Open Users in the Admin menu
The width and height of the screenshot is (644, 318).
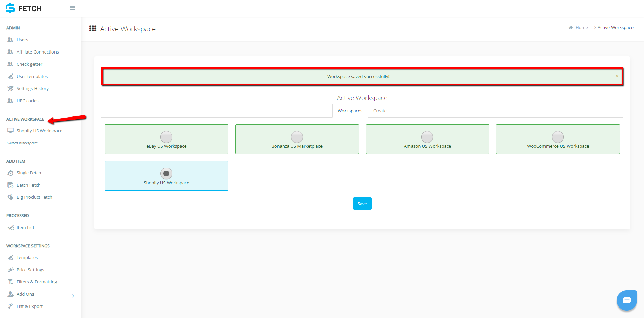[22, 40]
